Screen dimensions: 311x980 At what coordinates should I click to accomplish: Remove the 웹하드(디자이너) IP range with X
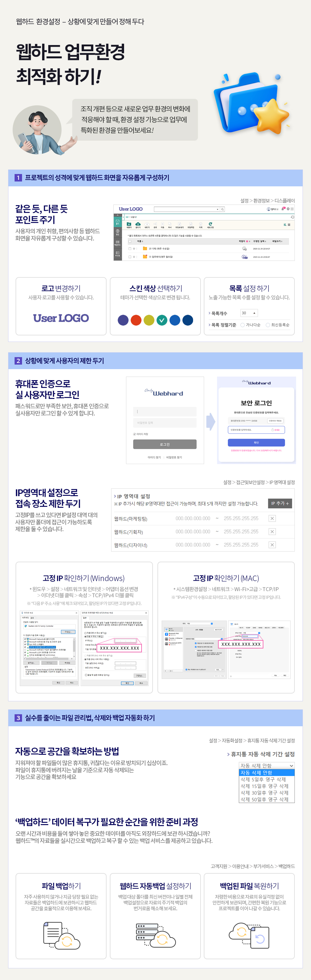pos(272,545)
